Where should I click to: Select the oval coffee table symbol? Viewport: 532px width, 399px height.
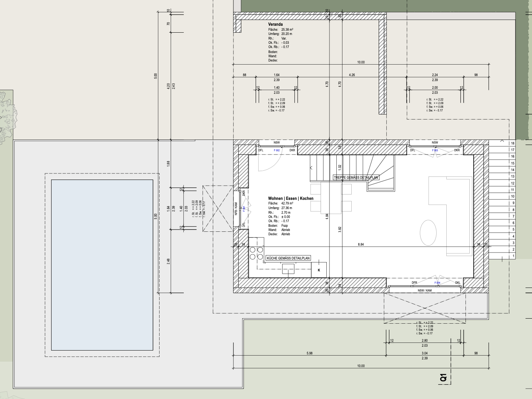[x=428, y=233]
